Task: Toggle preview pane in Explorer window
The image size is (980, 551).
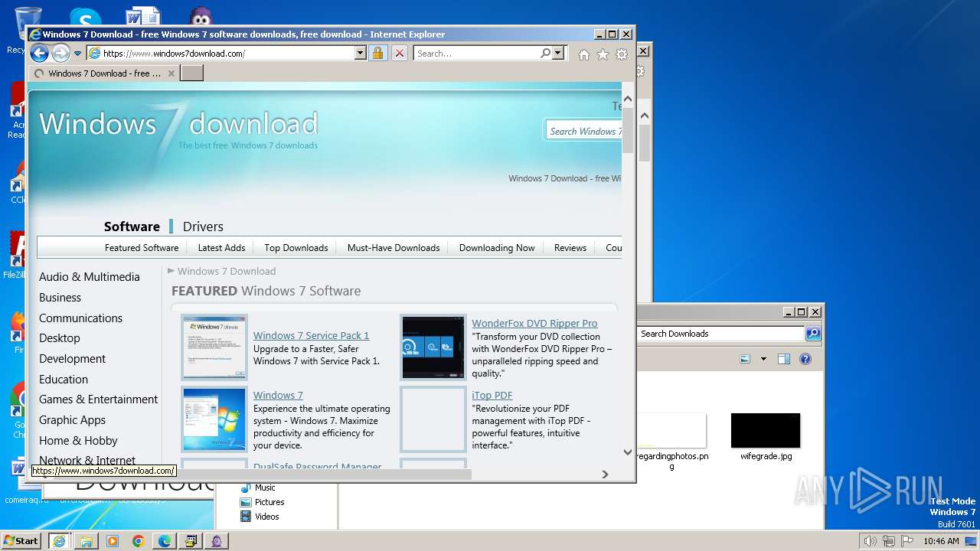Action: [784, 359]
